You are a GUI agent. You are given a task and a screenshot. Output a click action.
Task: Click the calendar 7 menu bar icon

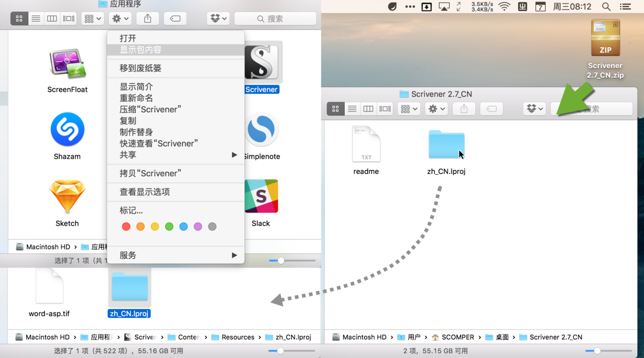pyautogui.click(x=540, y=7)
